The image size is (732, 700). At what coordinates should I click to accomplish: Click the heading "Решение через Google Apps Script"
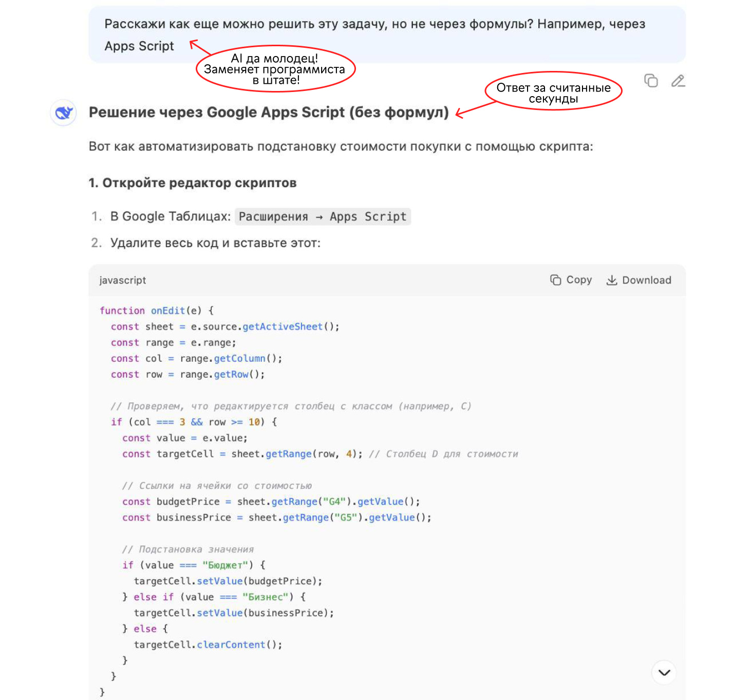269,113
